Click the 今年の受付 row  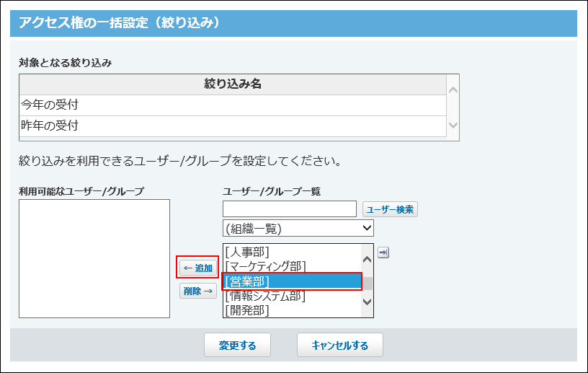[x=233, y=105]
